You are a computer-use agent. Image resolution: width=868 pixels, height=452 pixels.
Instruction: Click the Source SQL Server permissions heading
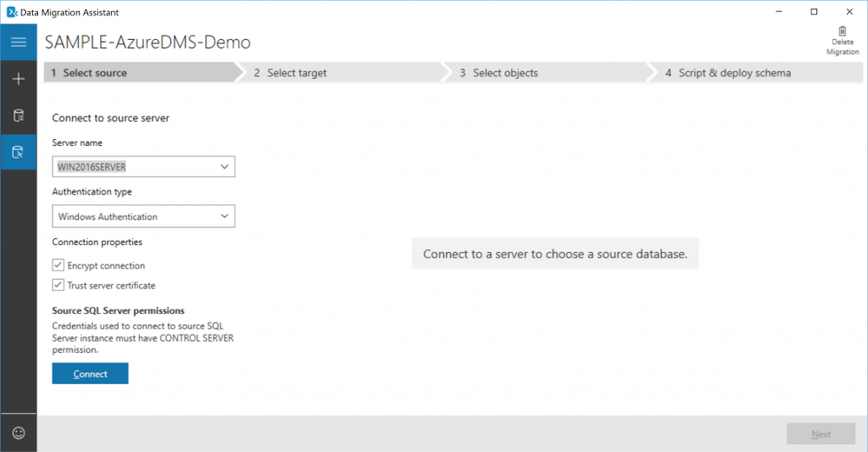[x=118, y=310]
